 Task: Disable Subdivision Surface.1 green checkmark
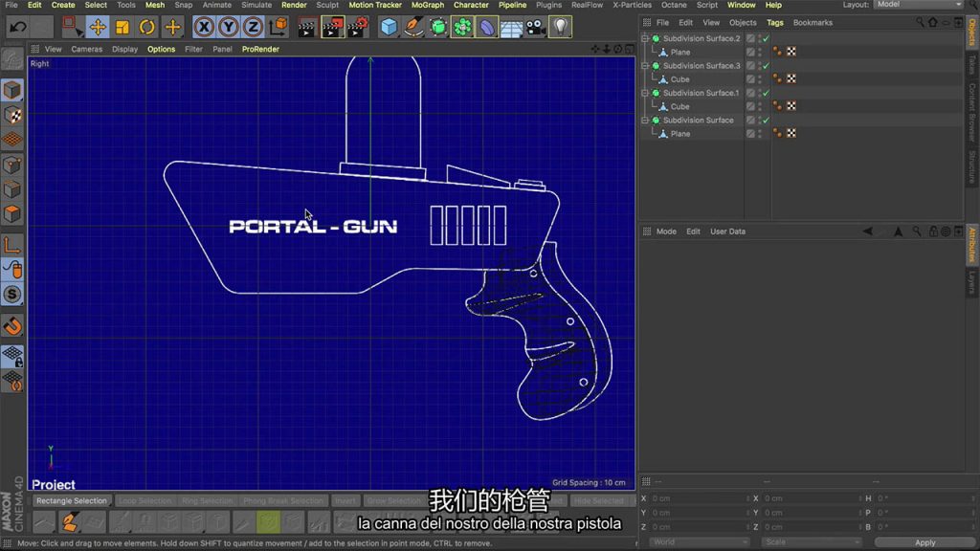click(x=767, y=93)
